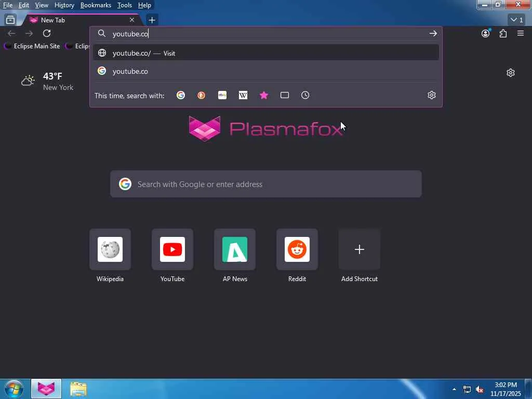Open the account profile icon
532x399 pixels.
pyautogui.click(x=486, y=33)
